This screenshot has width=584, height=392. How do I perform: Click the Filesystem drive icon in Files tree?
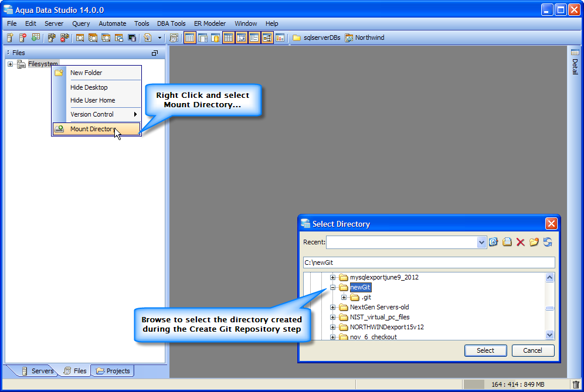pyautogui.click(x=22, y=64)
